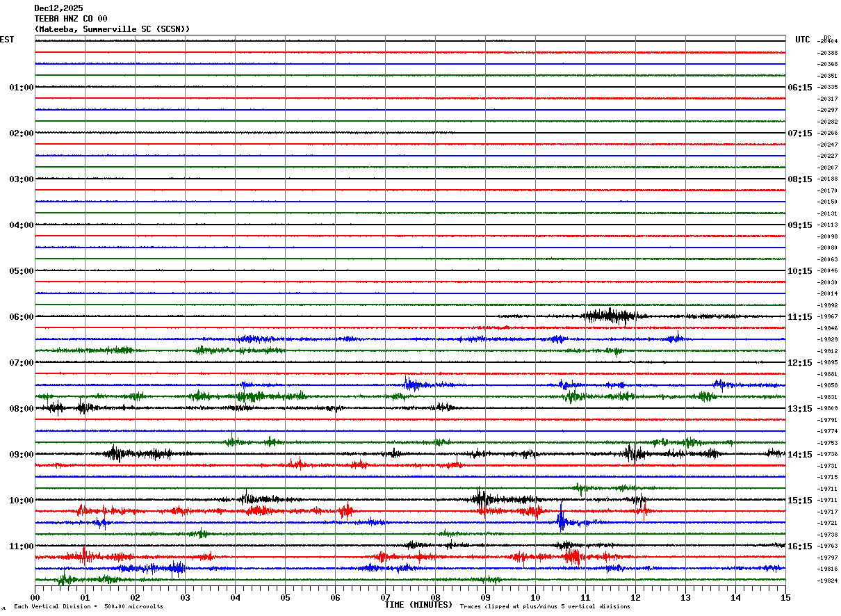This screenshot has height=616, width=841.
Task: Select the station title TEEBA HNZ CO 00
Action: (x=71, y=19)
